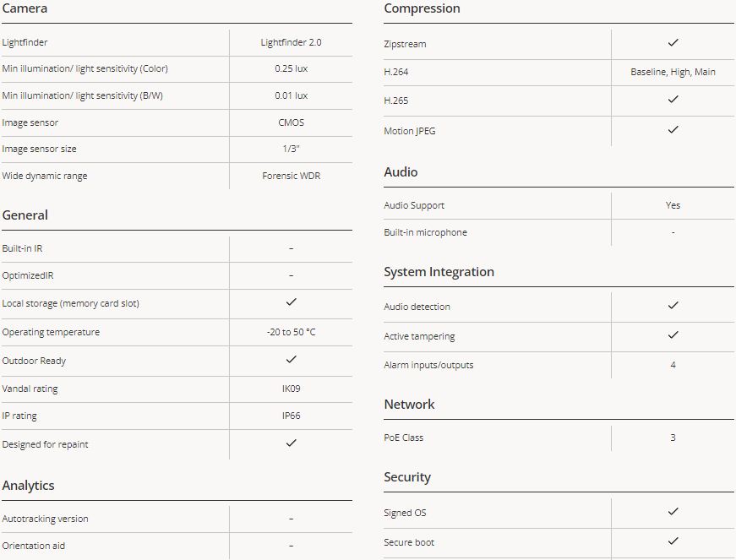Click the Baseline, High, Main value
This screenshot has height=560, width=736.
pyautogui.click(x=673, y=72)
